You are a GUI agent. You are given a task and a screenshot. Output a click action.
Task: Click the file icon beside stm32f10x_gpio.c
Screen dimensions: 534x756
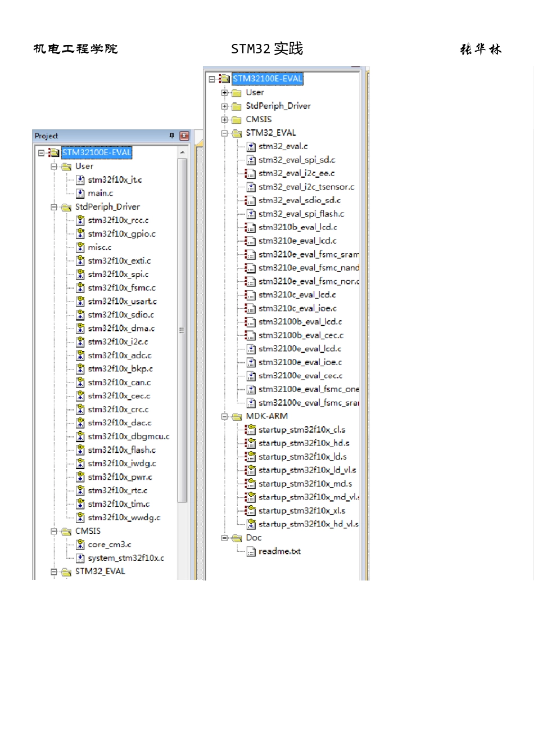(80, 234)
